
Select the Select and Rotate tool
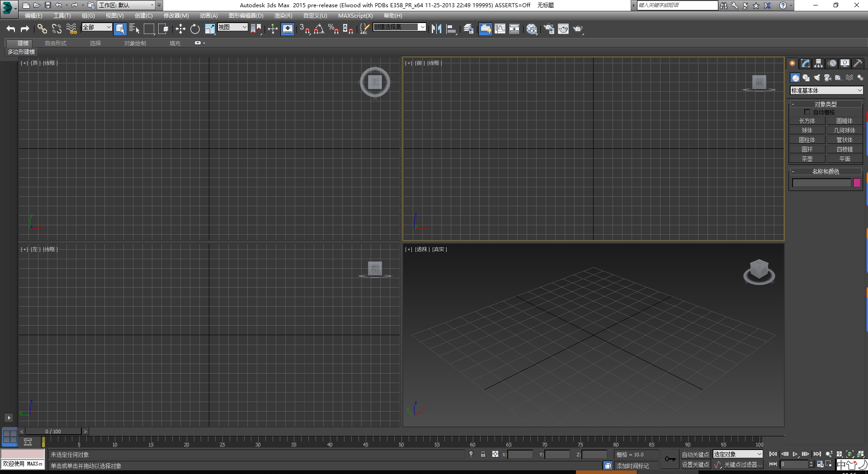click(x=195, y=29)
